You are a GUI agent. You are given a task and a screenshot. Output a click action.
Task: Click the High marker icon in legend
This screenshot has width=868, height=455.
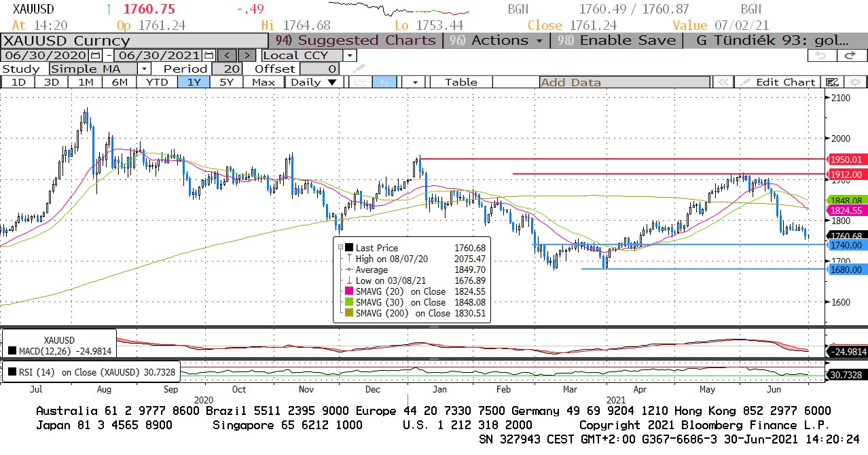[x=348, y=259]
